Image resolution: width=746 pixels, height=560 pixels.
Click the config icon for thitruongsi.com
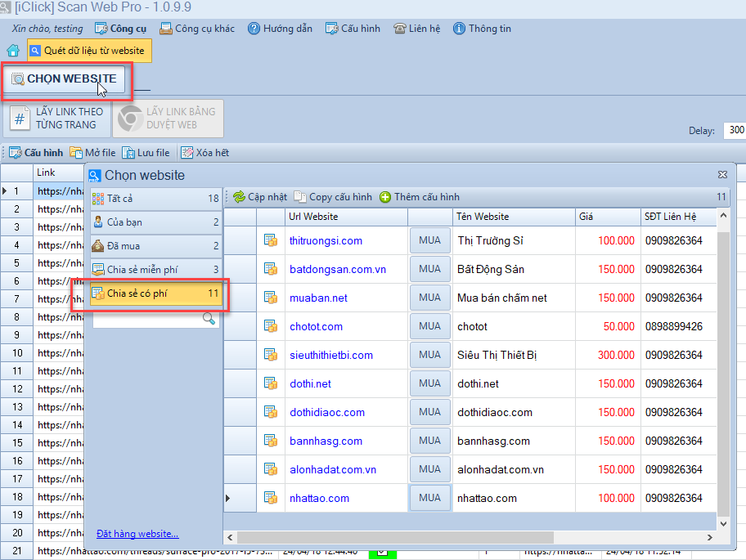[x=271, y=240]
